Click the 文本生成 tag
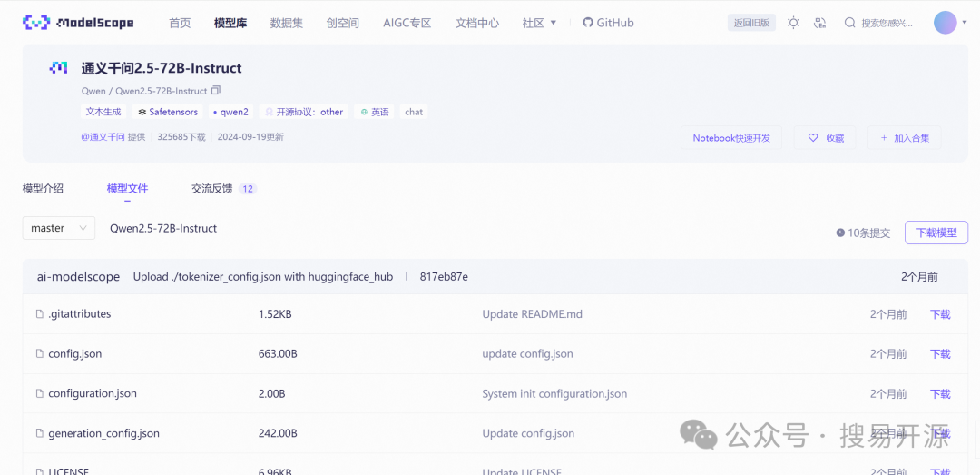The width and height of the screenshot is (980, 475). (103, 112)
